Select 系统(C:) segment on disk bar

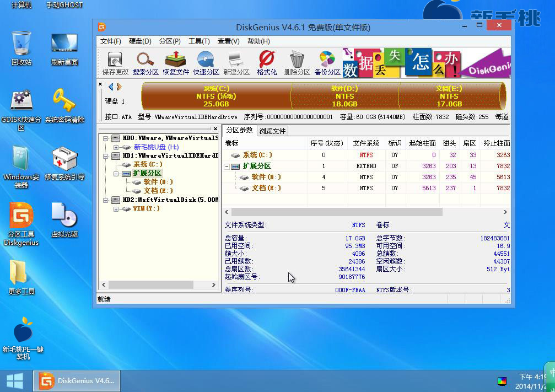click(216, 96)
